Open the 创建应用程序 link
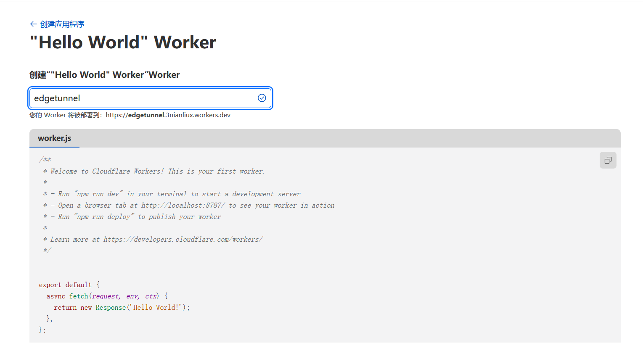The width and height of the screenshot is (643, 364). click(x=62, y=24)
